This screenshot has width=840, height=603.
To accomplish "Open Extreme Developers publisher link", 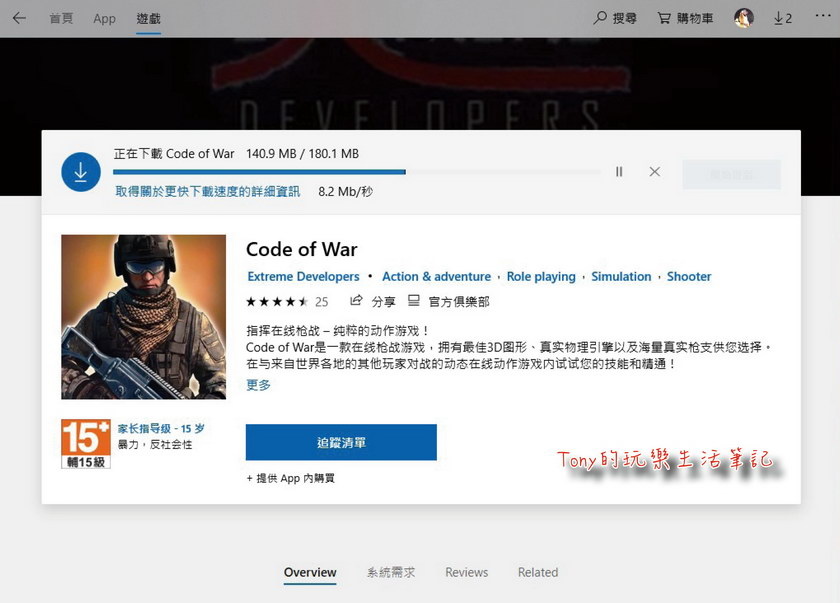I will pyautogui.click(x=303, y=277).
